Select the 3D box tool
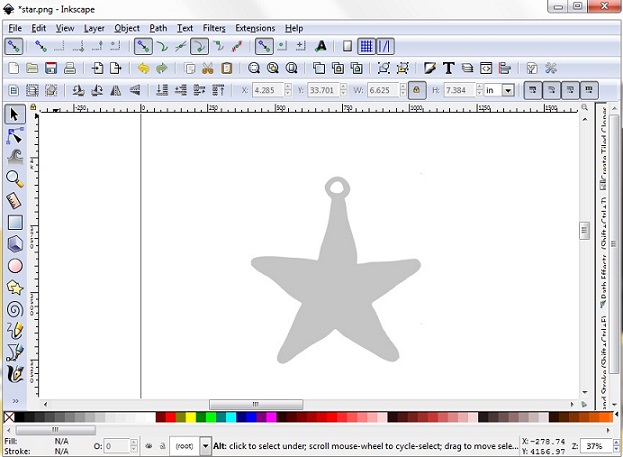The image size is (623, 457). click(x=15, y=244)
